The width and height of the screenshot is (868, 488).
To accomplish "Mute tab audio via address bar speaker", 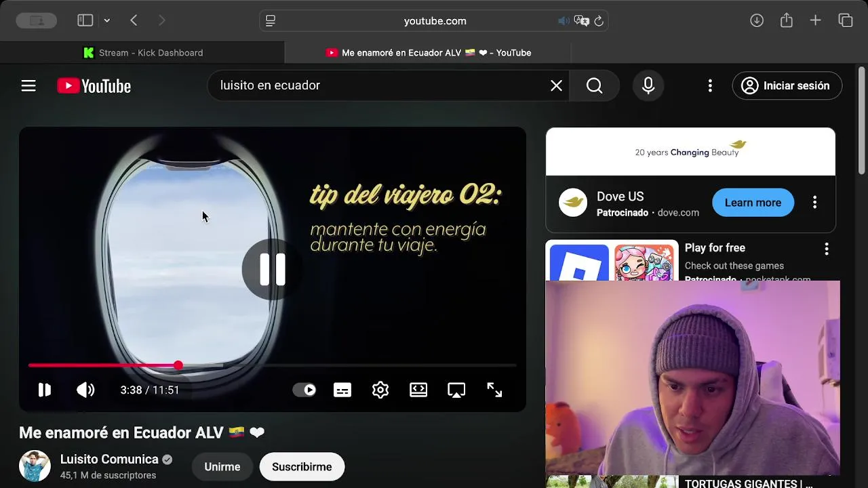I will (563, 21).
